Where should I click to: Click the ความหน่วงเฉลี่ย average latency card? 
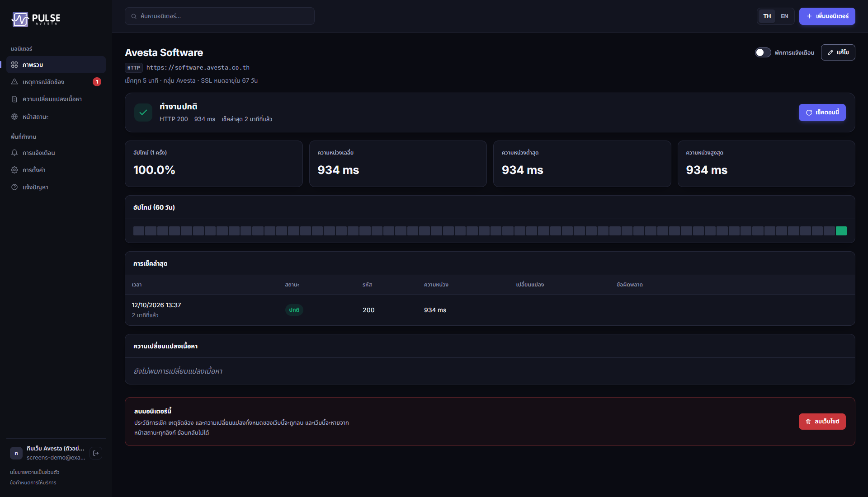pyautogui.click(x=398, y=164)
